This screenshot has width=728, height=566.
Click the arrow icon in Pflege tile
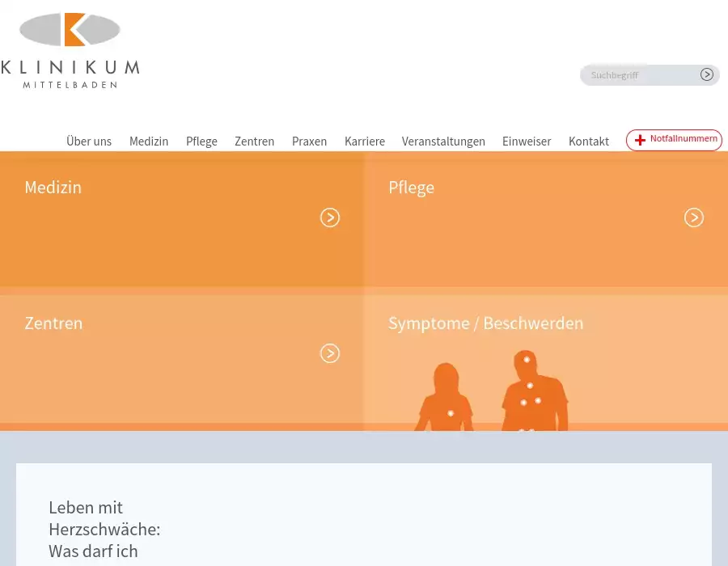click(694, 218)
